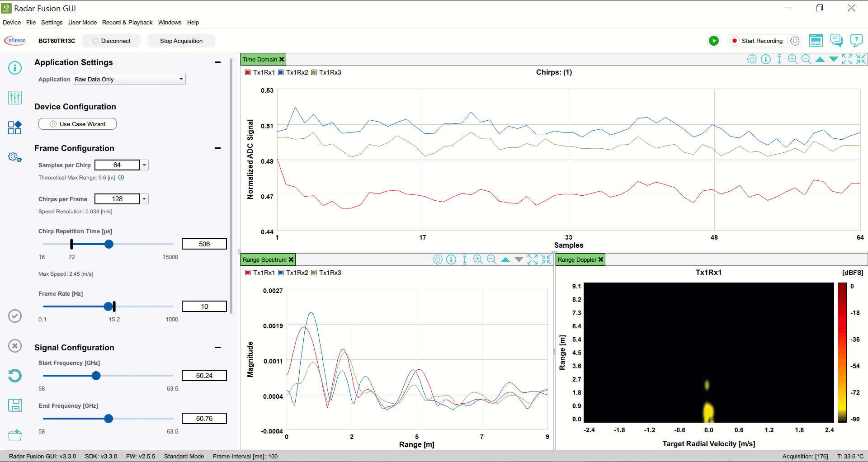Close the Range Doppler tab
The width and height of the screenshot is (868, 462).
pyautogui.click(x=601, y=259)
